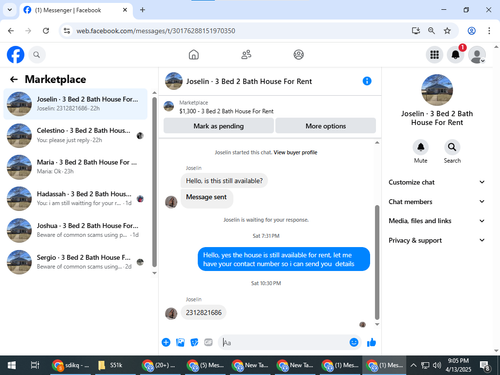Click browser back arrow
The image size is (500, 375).
pos(11,31)
